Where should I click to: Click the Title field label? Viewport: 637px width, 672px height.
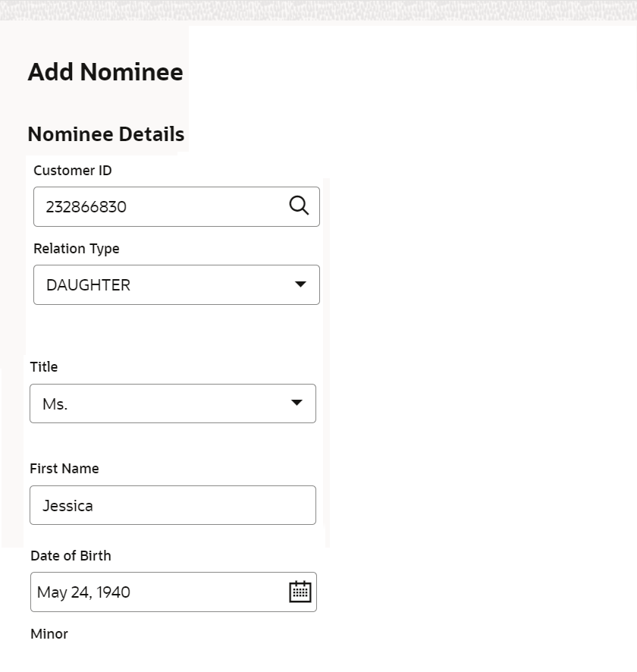click(x=44, y=367)
